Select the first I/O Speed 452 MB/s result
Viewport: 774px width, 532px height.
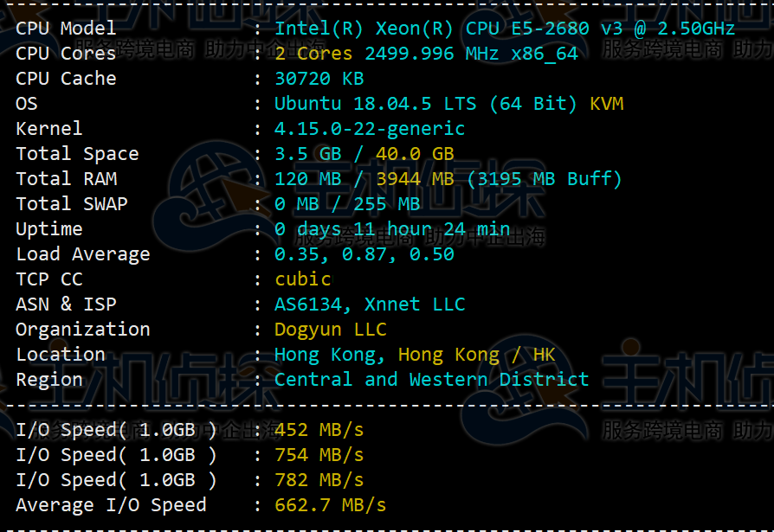point(318,429)
